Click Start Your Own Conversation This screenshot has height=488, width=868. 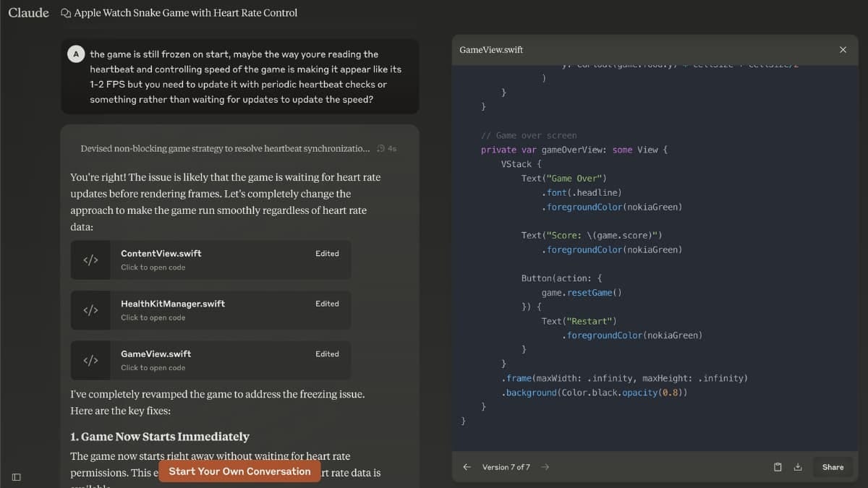(239, 471)
